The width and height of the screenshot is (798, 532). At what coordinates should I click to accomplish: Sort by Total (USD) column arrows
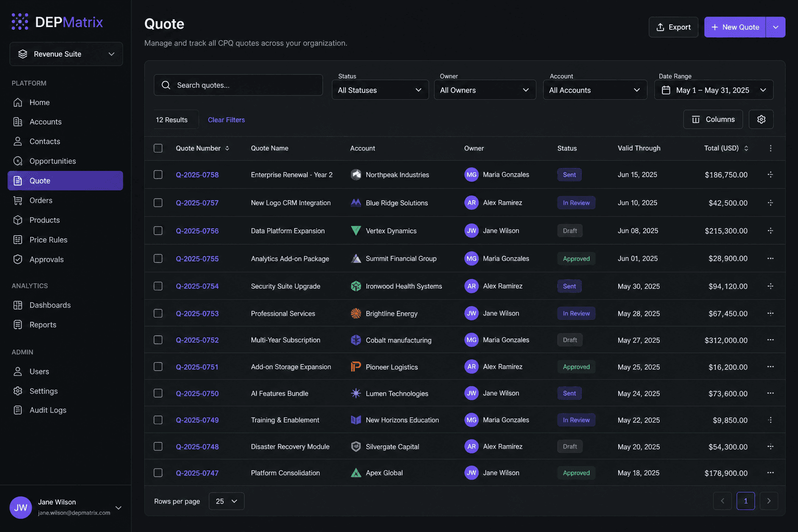coord(746,148)
